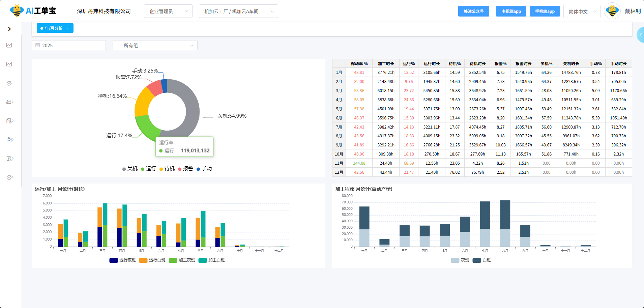Screen dimensions: 644x308
Task: Click the 关注公众号 button
Action: (x=473, y=11)
